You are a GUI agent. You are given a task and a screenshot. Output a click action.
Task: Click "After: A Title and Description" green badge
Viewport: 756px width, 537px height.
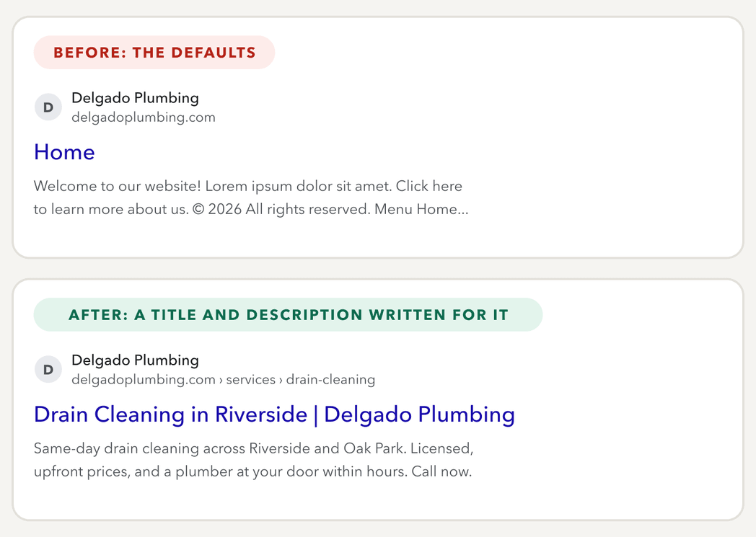289,314
